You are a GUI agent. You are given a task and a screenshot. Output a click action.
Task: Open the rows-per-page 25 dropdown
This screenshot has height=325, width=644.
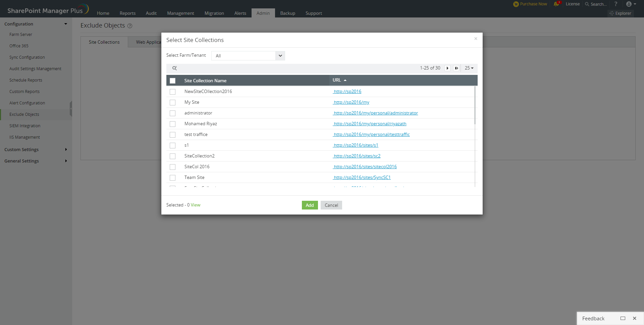click(469, 68)
